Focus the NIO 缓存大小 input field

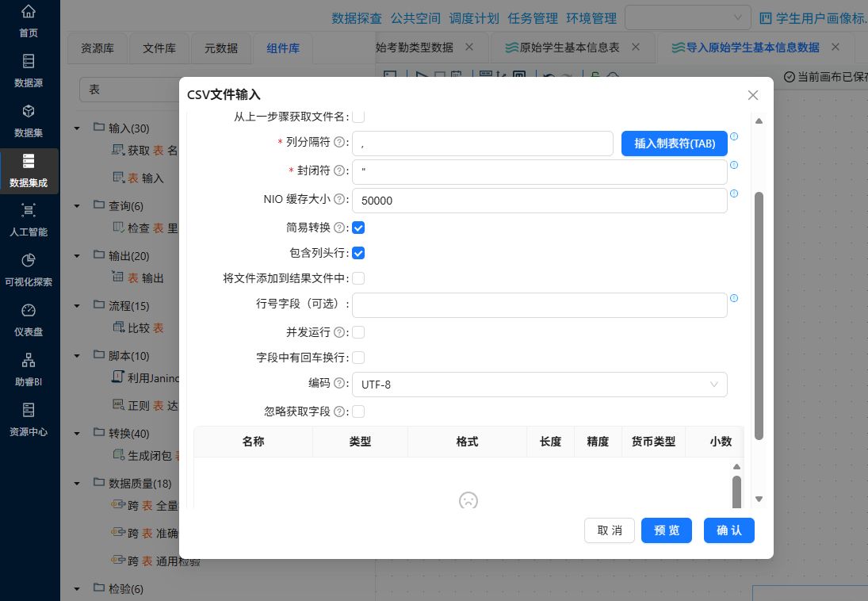pos(540,201)
